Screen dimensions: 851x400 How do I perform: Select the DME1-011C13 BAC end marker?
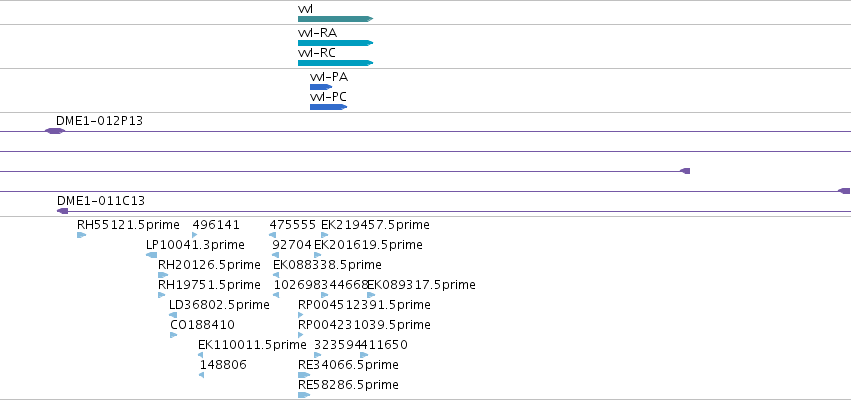pyautogui.click(x=62, y=211)
